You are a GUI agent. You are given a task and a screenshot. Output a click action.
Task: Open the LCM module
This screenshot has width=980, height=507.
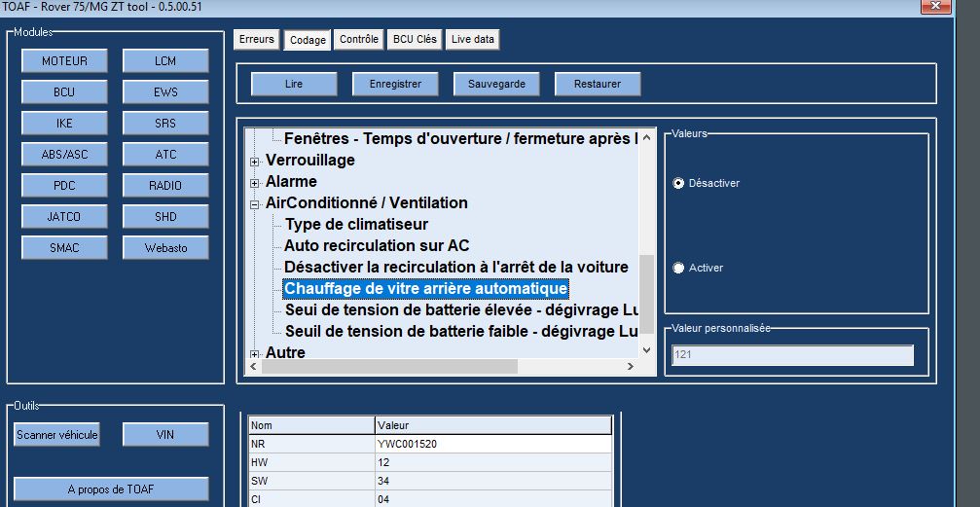pos(165,61)
